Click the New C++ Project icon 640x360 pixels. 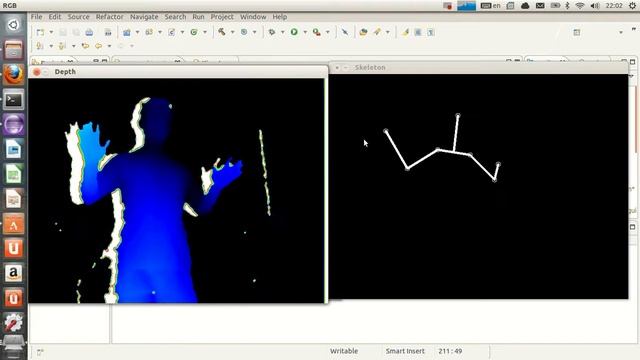(x=127, y=32)
